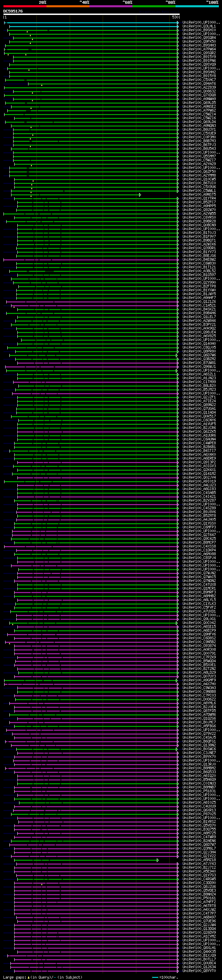Click UniRef100_B6TPJ3 label
The image size is (222, 980).
199,145
